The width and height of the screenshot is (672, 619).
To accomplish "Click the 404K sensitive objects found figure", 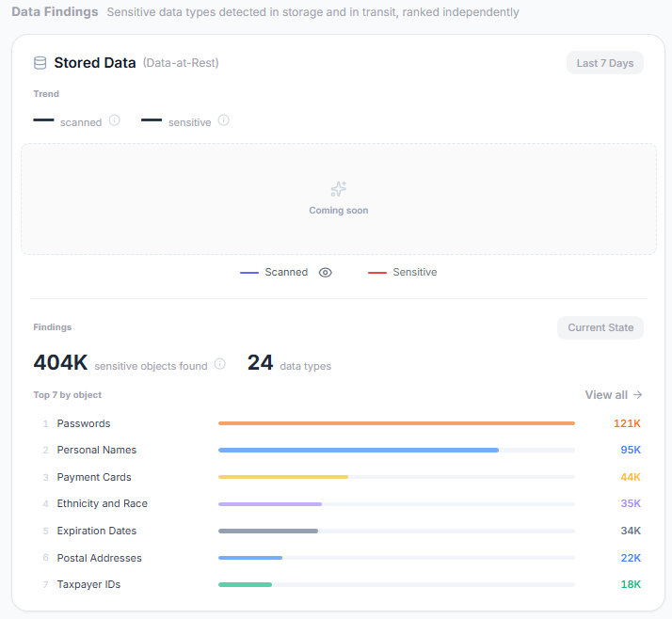I will coord(60,363).
